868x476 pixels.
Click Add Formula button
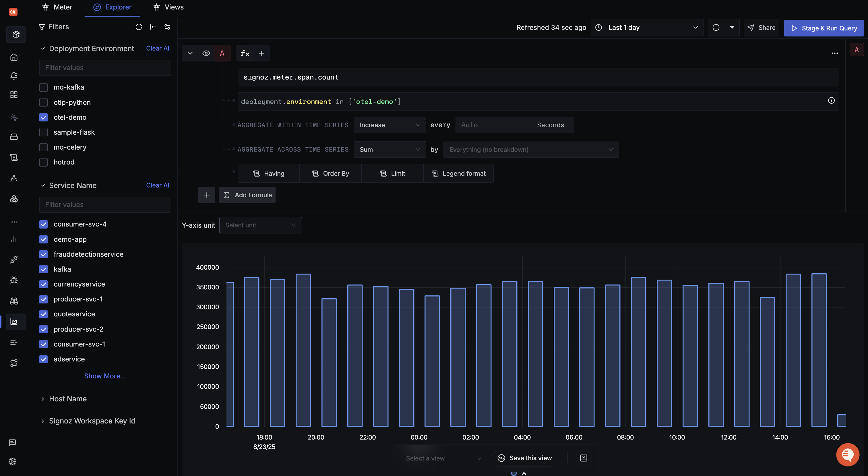pos(247,195)
